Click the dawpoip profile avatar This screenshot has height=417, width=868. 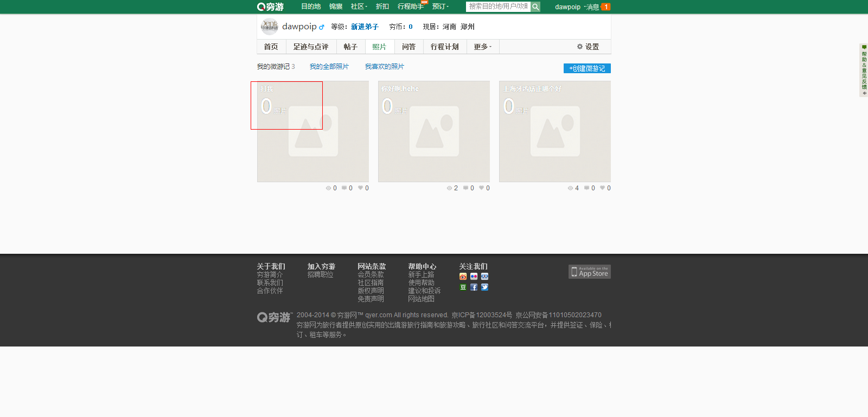pos(269,27)
